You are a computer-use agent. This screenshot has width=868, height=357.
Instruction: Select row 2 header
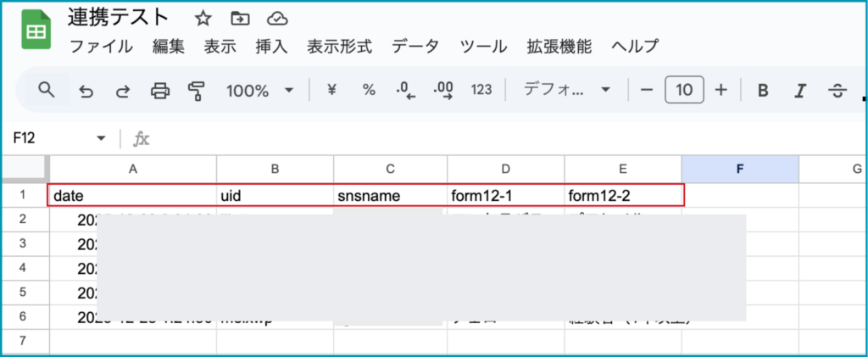pyautogui.click(x=25, y=219)
